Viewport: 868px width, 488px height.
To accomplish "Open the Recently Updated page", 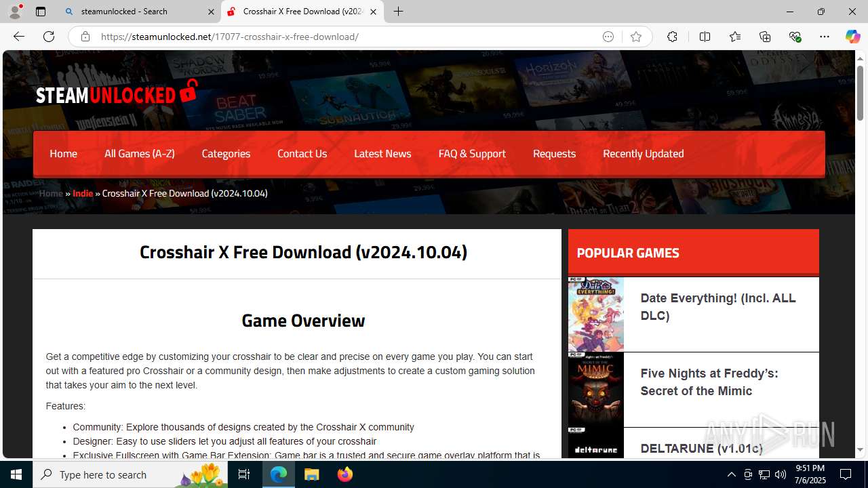I will tap(643, 154).
